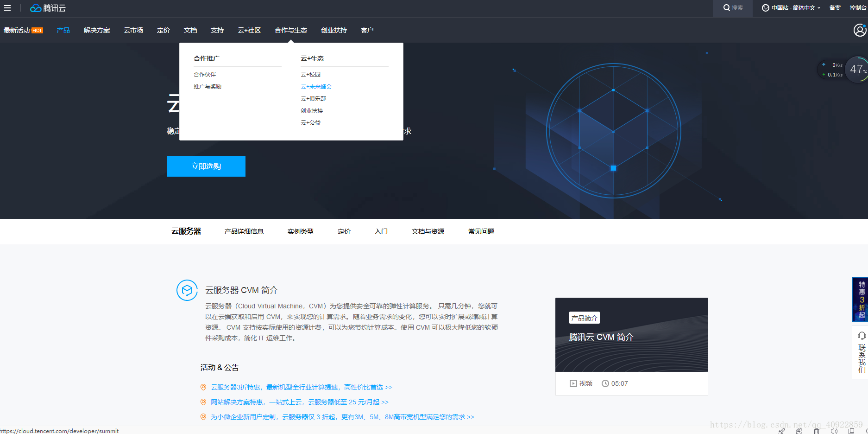Viewport: 868px width, 434px height.
Task: Click the trash icon in status bar
Action: coord(817,431)
